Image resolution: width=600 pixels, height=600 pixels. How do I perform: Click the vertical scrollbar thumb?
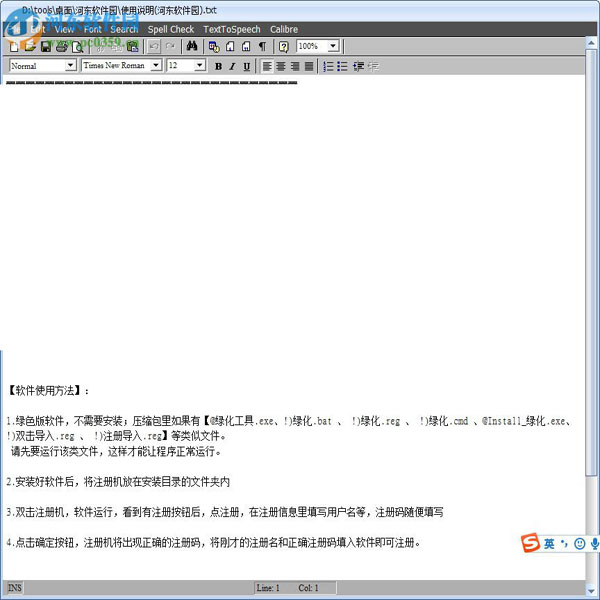591,262
